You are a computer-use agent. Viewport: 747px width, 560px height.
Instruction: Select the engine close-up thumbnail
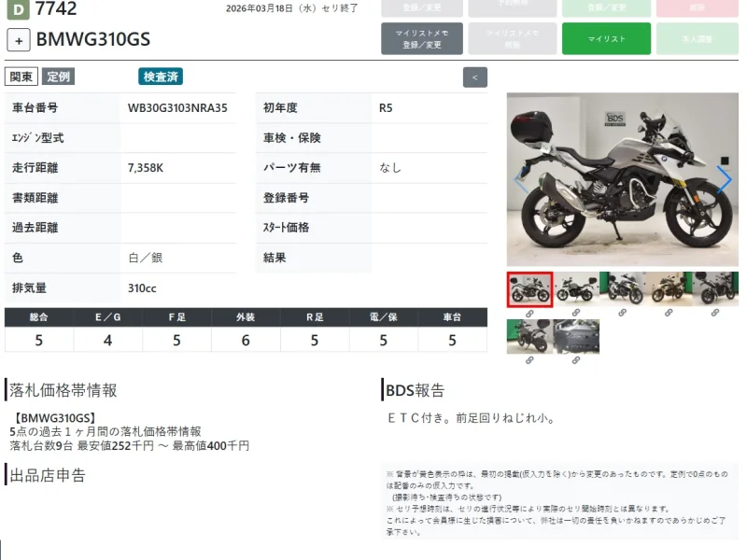point(576,337)
